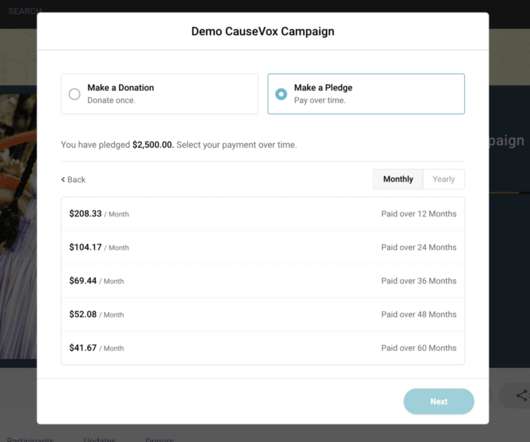The height and width of the screenshot is (442, 530).
Task: Go back using the Back chevron link
Action: click(x=73, y=179)
